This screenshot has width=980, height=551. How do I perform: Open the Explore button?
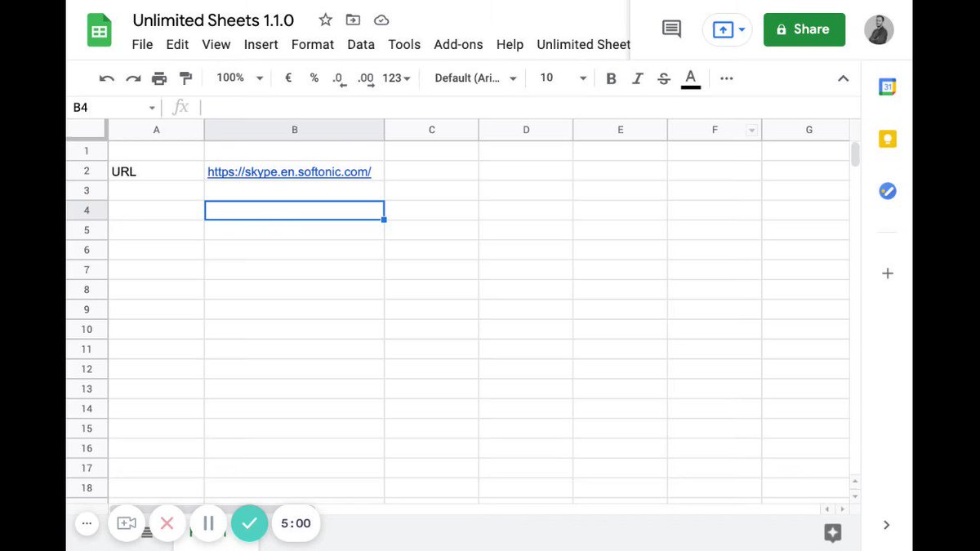pyautogui.click(x=833, y=533)
